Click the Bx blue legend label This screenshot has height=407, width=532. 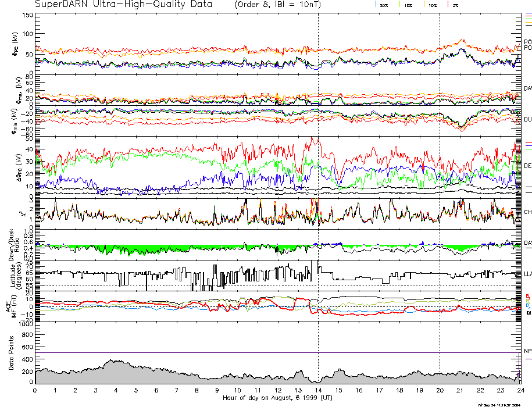click(528, 306)
